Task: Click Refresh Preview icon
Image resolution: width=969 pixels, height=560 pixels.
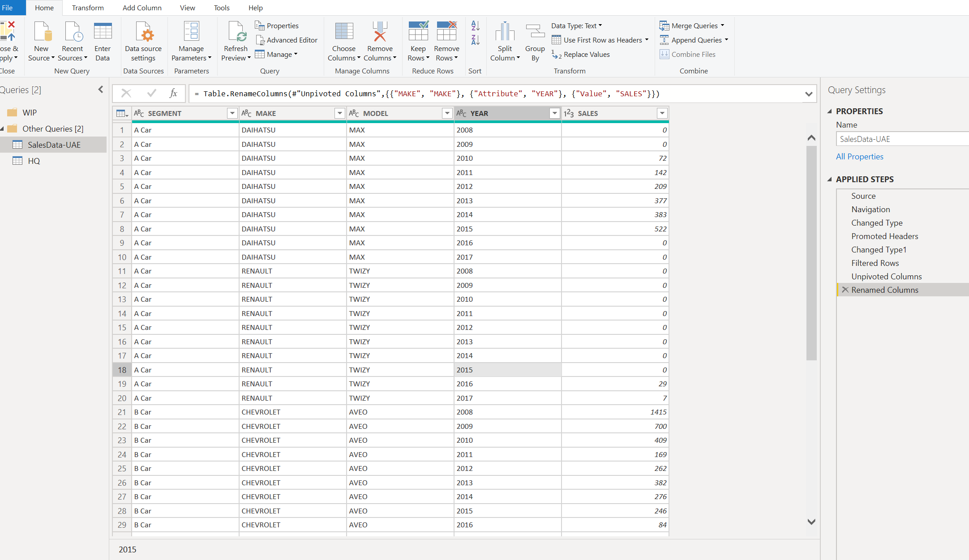Action: coord(236,32)
